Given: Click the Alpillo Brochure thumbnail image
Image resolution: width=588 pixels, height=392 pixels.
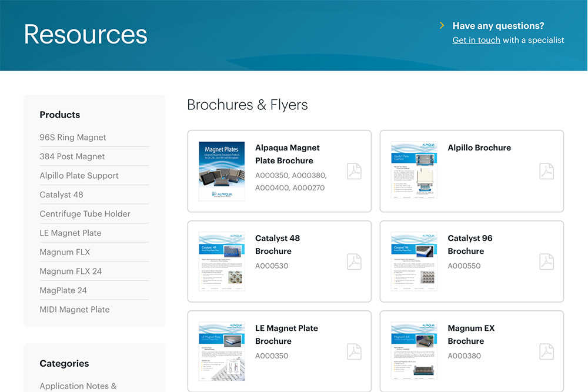Looking at the screenshot, I should pyautogui.click(x=414, y=171).
